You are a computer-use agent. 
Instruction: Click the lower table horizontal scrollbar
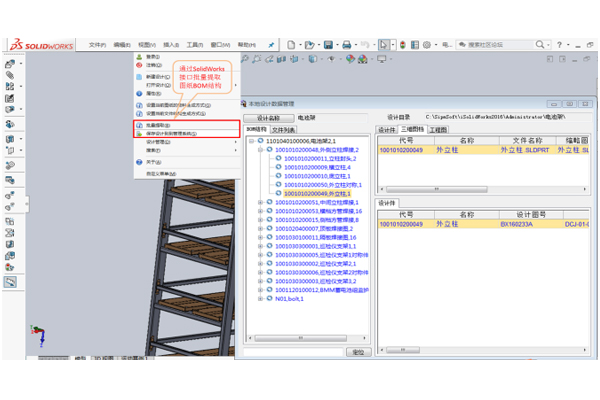tap(483, 350)
